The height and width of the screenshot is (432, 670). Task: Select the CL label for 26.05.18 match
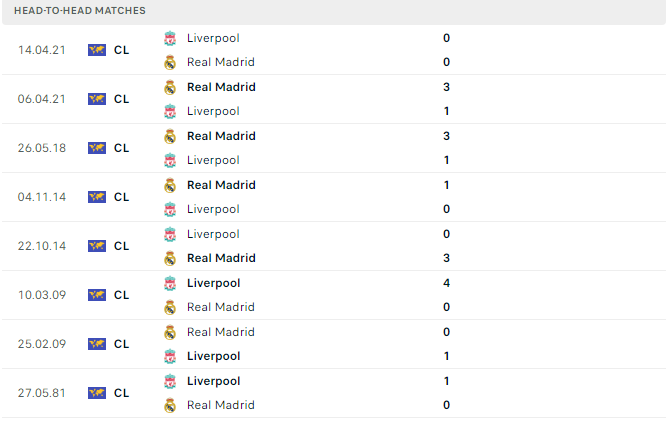pos(121,148)
